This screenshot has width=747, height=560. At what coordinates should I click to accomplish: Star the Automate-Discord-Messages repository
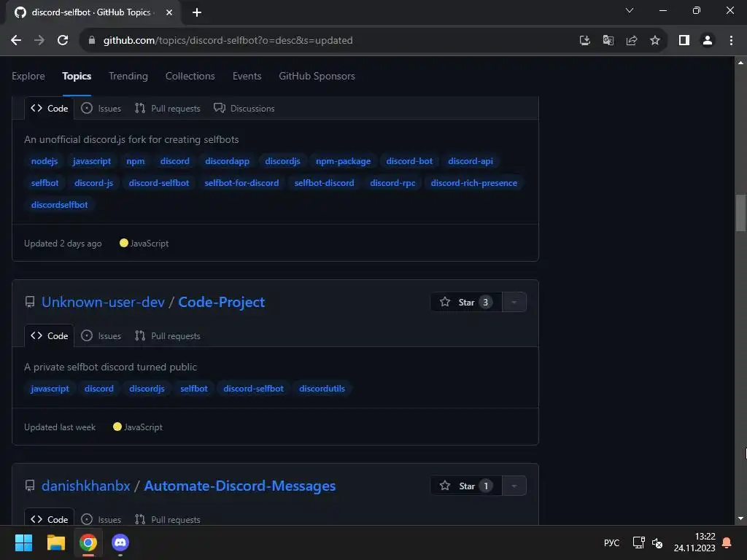pos(466,486)
